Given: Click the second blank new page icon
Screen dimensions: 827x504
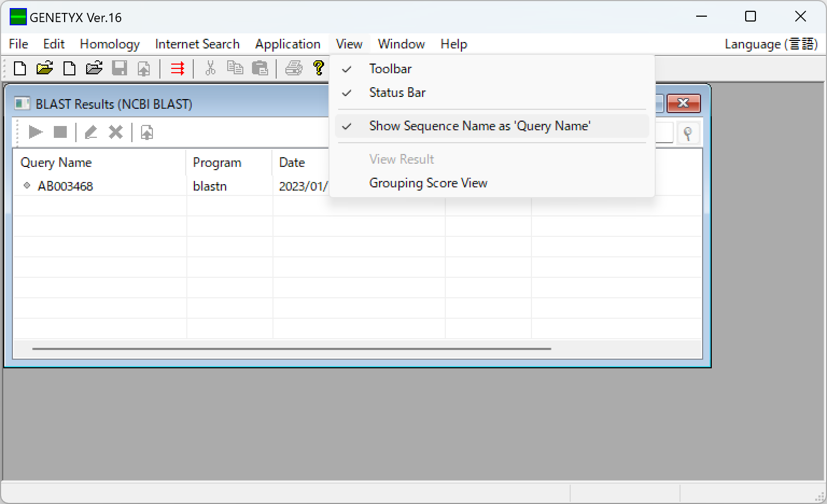Looking at the screenshot, I should [69, 68].
